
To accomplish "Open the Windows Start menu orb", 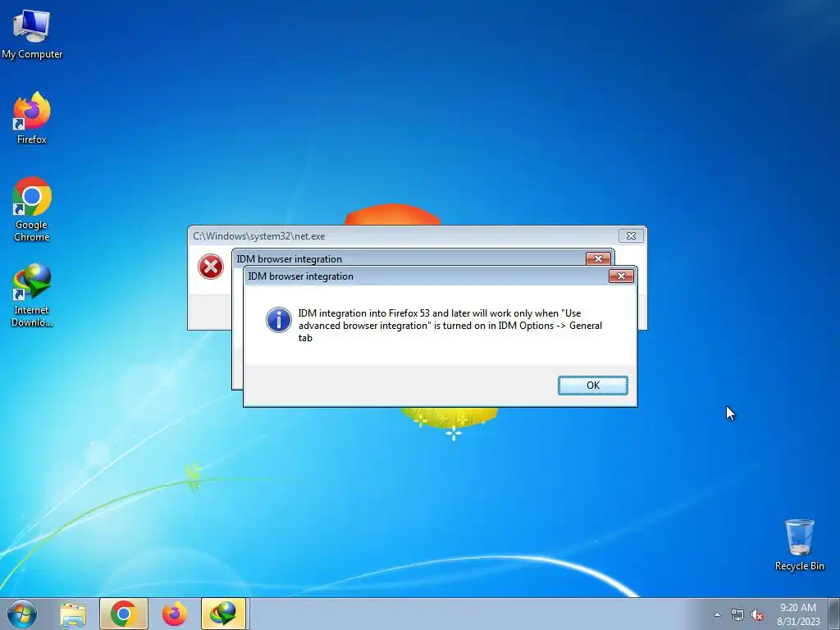I will tap(22, 614).
